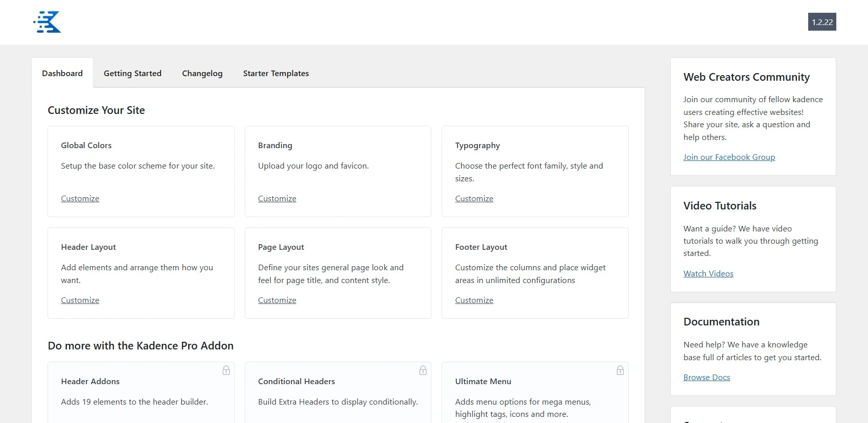868x423 pixels.
Task: Click the 'Adds menu options for mega menus' description
Action: click(x=523, y=408)
